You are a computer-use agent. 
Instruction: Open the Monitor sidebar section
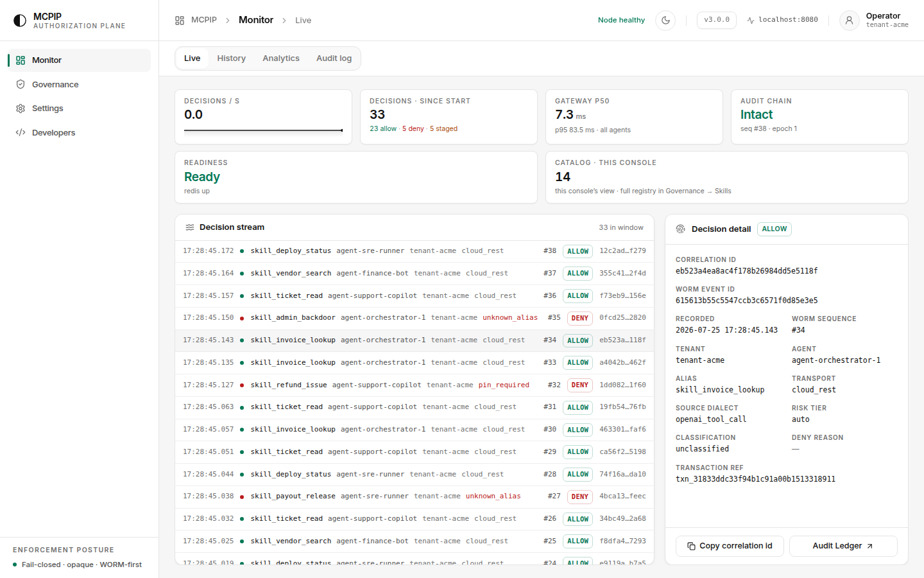click(80, 60)
